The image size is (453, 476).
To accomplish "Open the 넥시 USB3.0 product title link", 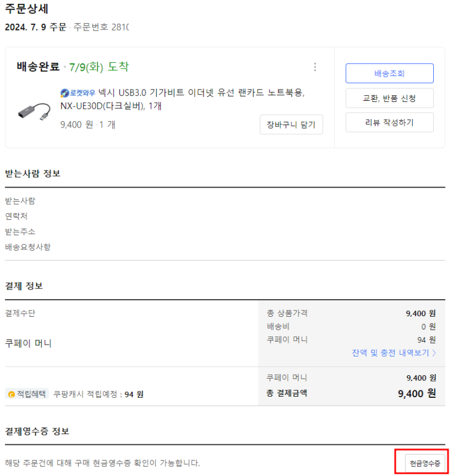I will [182, 99].
